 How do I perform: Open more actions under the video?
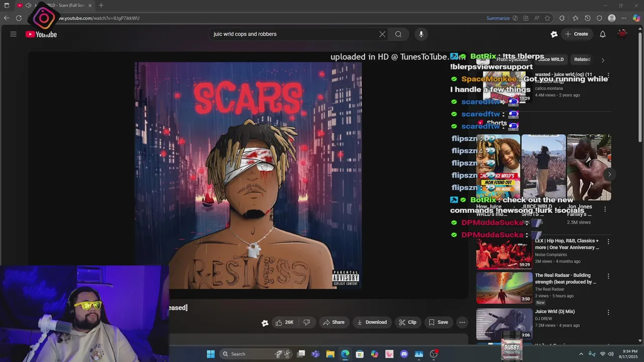click(x=462, y=322)
